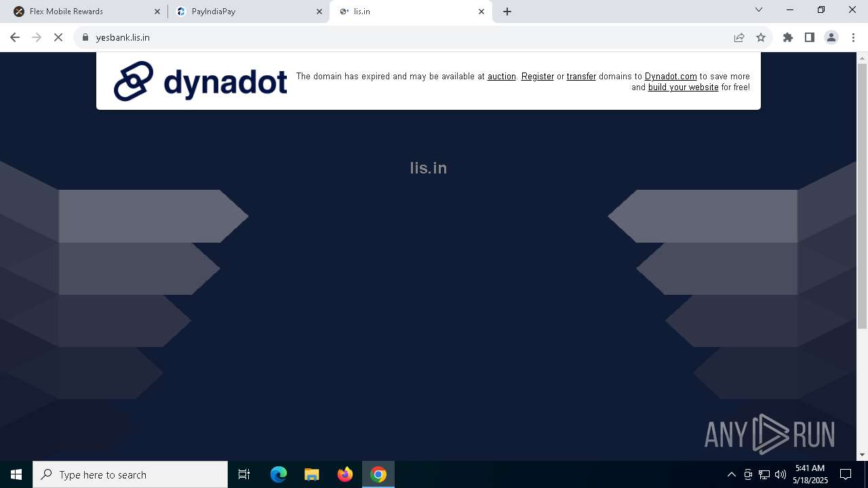The width and height of the screenshot is (868, 488).
Task: Switch to the PayIndiaPay tab
Action: 248,12
